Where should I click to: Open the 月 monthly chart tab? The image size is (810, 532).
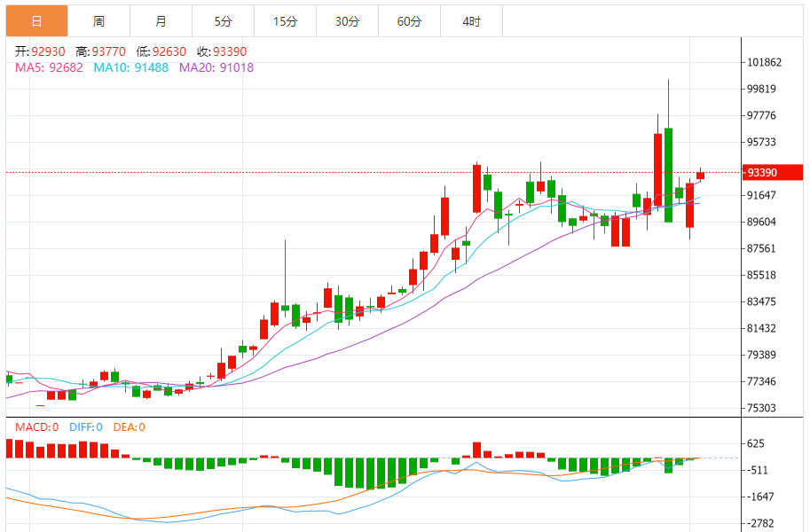(x=161, y=21)
